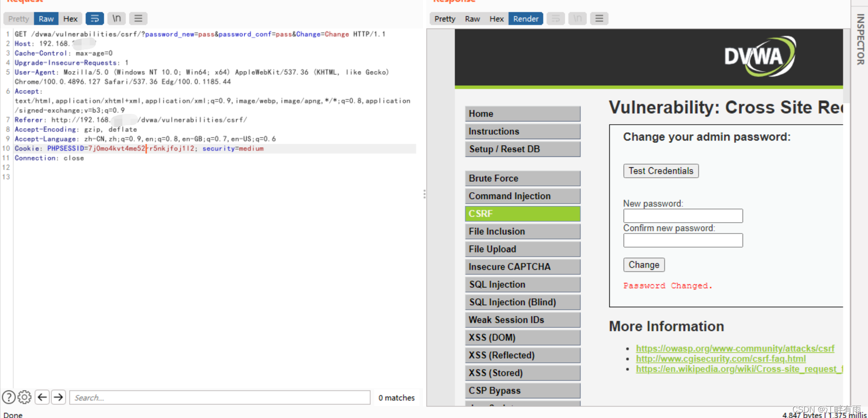
Task: Open XSS (Stored) menu item
Action: pyautogui.click(x=523, y=373)
